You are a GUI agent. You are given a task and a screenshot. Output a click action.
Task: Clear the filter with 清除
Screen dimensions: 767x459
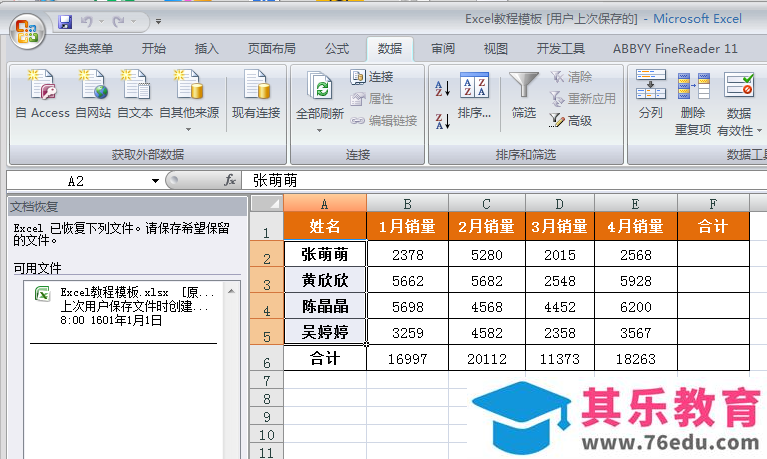click(x=571, y=77)
